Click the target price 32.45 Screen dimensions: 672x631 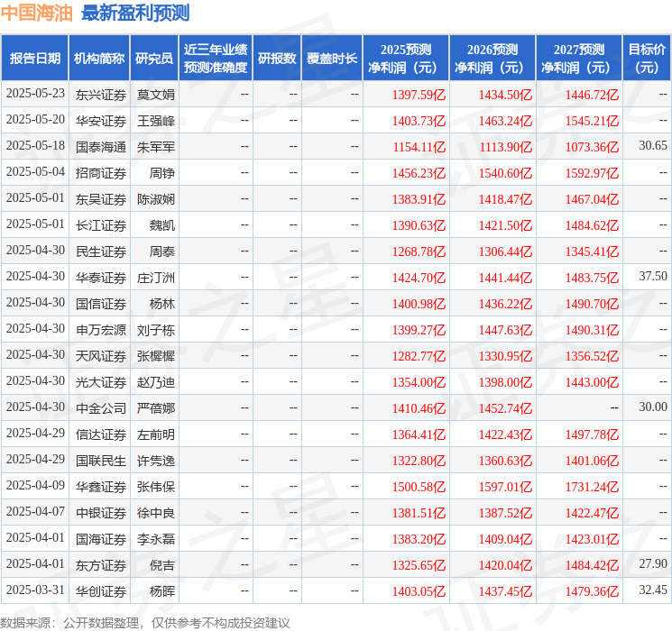[x=653, y=590]
